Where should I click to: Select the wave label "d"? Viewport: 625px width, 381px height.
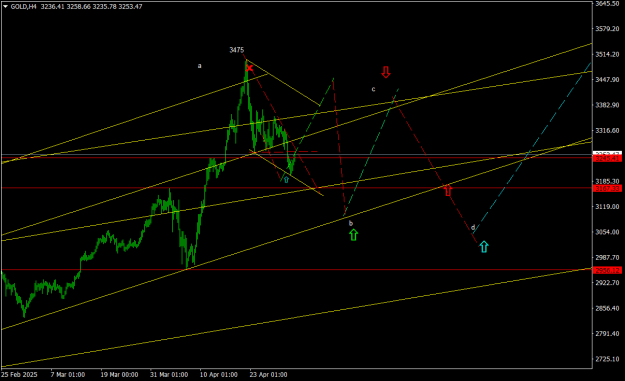(473, 228)
